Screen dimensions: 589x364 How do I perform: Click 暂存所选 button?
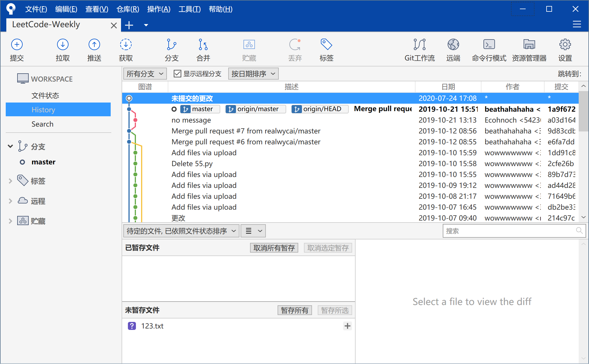click(335, 310)
